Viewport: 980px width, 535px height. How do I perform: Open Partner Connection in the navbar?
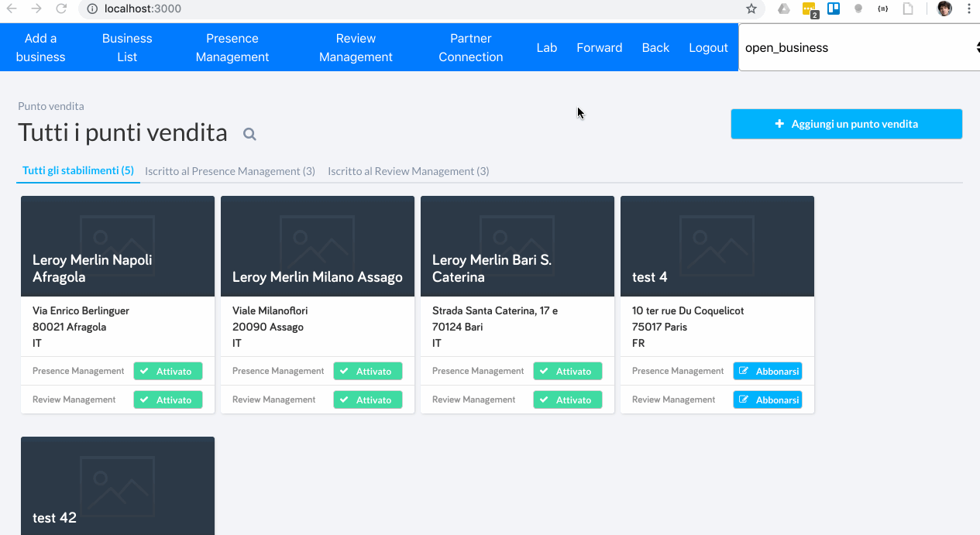click(471, 47)
